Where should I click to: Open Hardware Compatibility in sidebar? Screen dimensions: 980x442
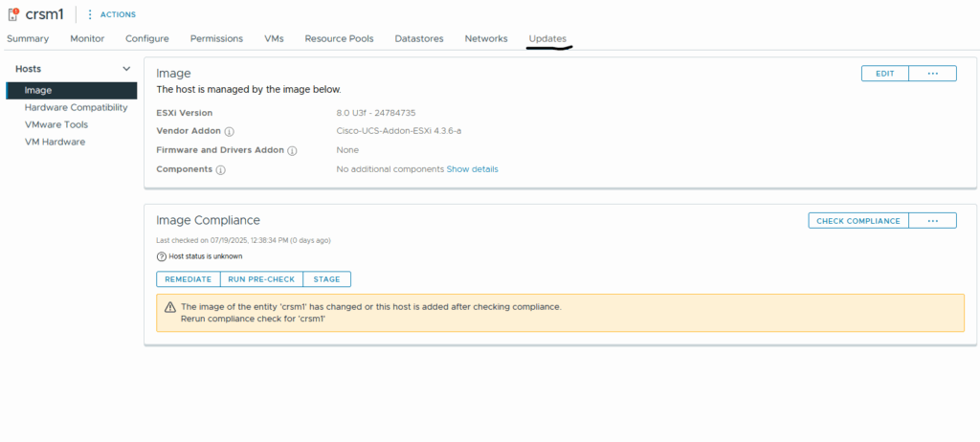tap(76, 107)
